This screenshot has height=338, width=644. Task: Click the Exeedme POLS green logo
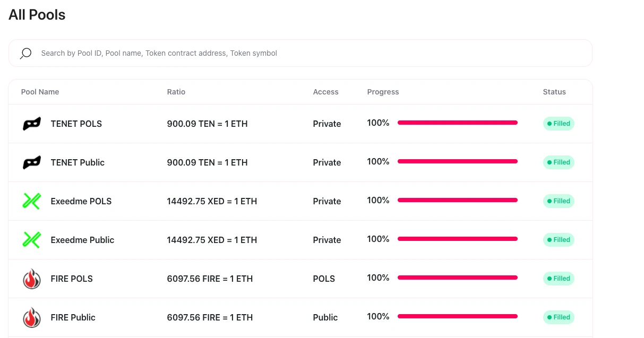31,201
